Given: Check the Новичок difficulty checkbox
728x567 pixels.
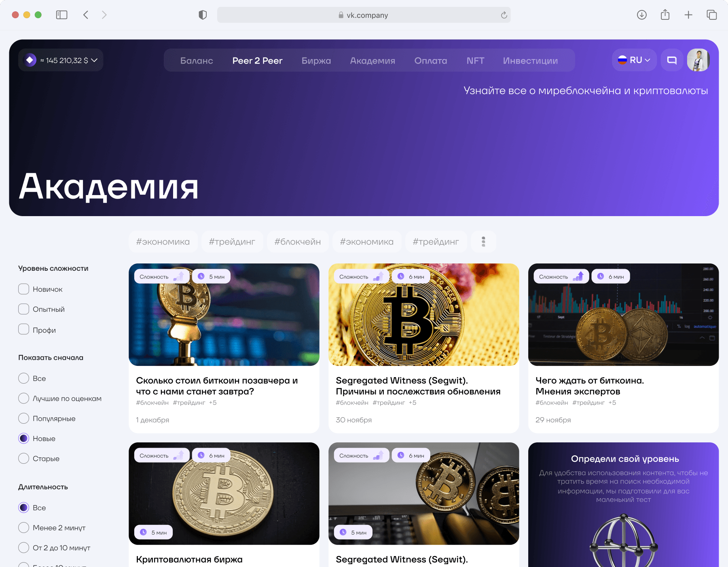Looking at the screenshot, I should [x=24, y=289].
